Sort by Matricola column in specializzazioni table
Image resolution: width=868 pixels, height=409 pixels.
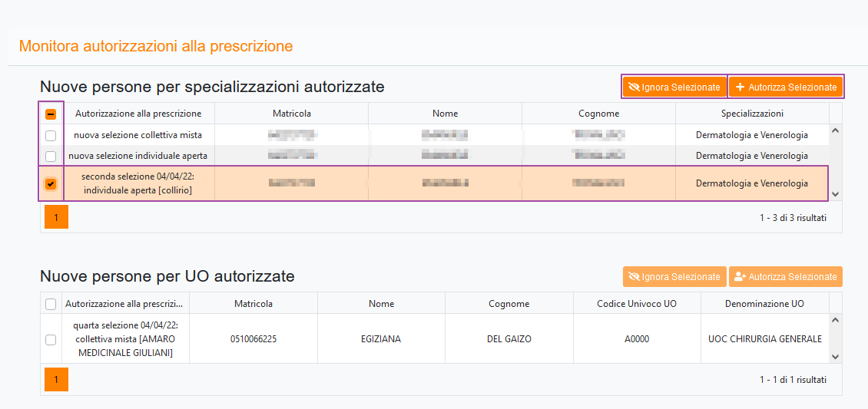291,114
